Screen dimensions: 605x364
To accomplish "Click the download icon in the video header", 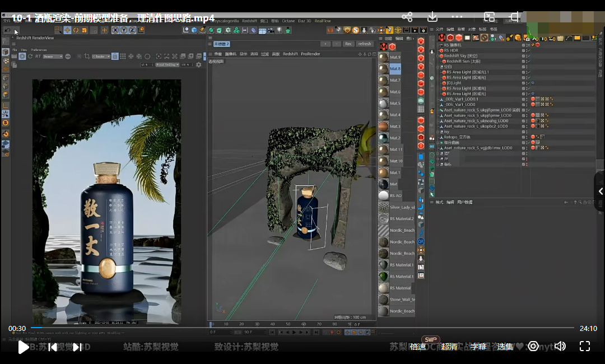I will (432, 17).
